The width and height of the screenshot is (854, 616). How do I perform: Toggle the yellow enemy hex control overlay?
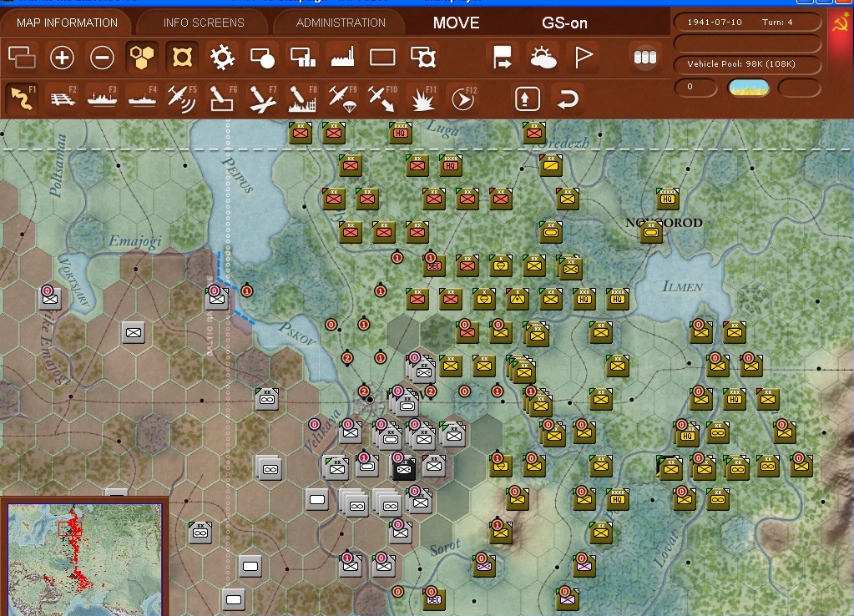182,58
